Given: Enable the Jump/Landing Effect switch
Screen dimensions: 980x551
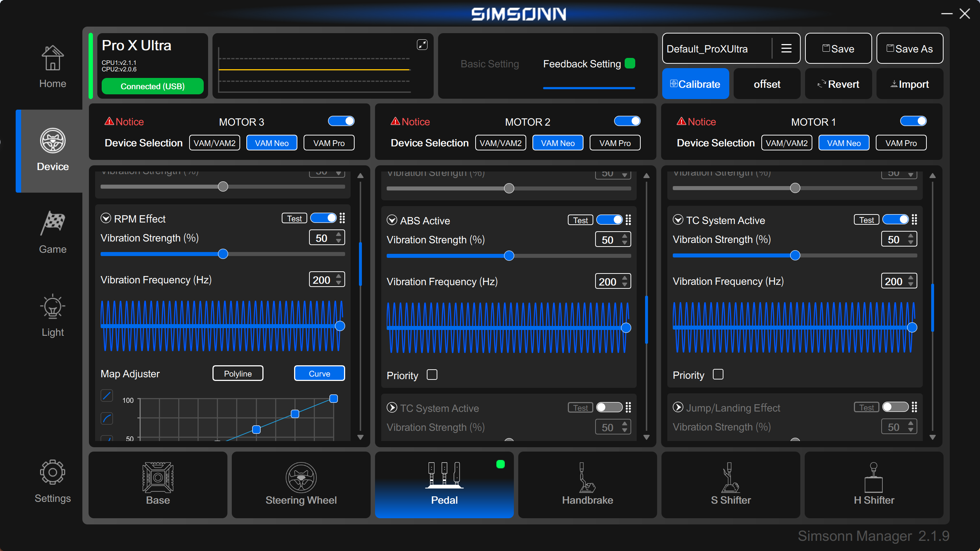Looking at the screenshot, I should coord(895,407).
